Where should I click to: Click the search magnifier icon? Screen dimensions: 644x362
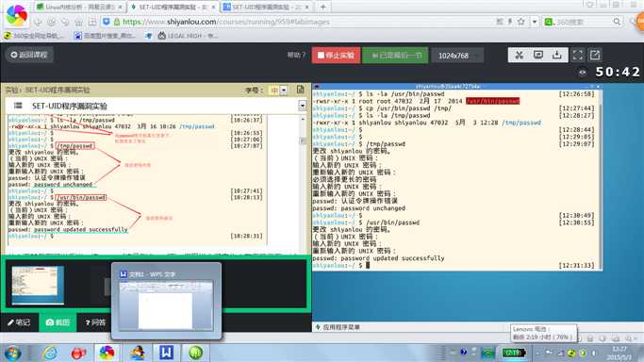click(617, 22)
